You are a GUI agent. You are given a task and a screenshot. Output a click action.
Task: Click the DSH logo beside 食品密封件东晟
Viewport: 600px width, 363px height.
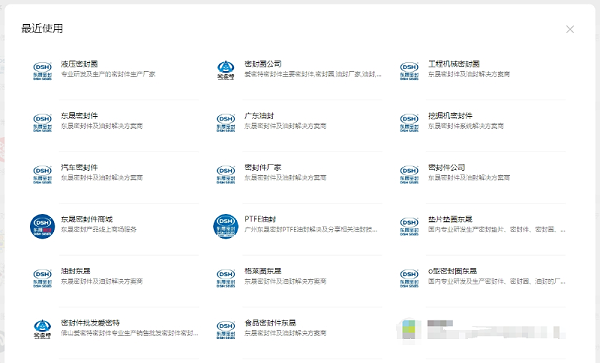point(226,330)
